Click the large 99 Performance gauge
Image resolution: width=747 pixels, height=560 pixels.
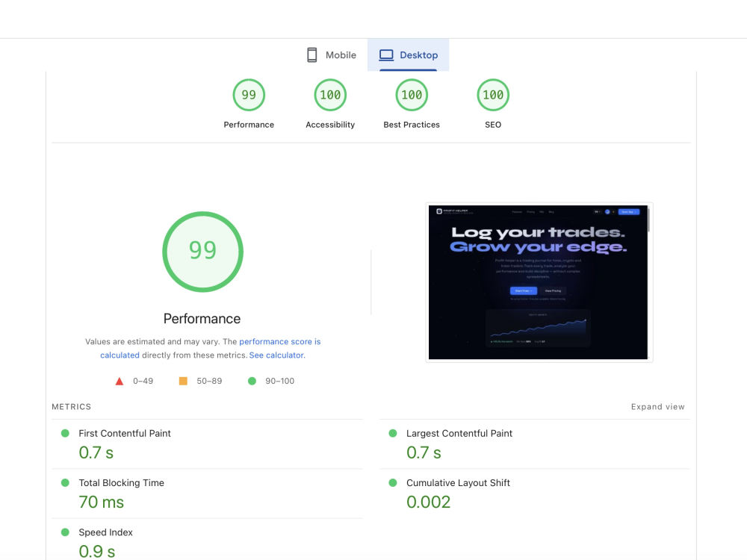(x=202, y=252)
